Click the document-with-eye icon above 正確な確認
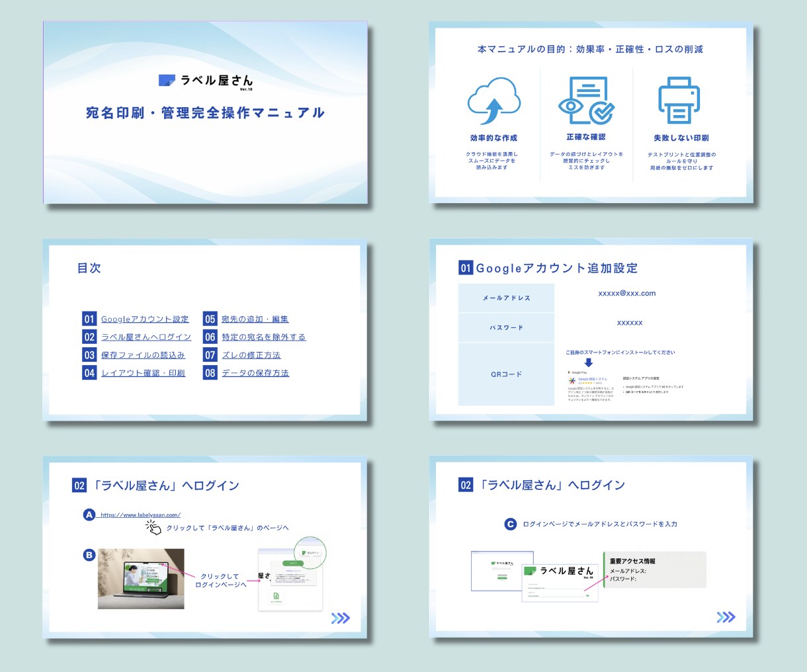The image size is (807, 672). 587,101
